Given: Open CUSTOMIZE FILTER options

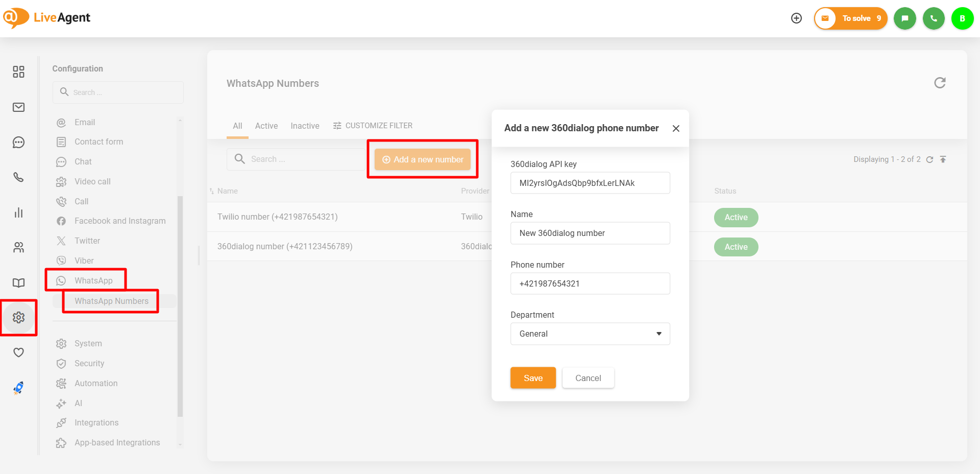Looking at the screenshot, I should 373,126.
